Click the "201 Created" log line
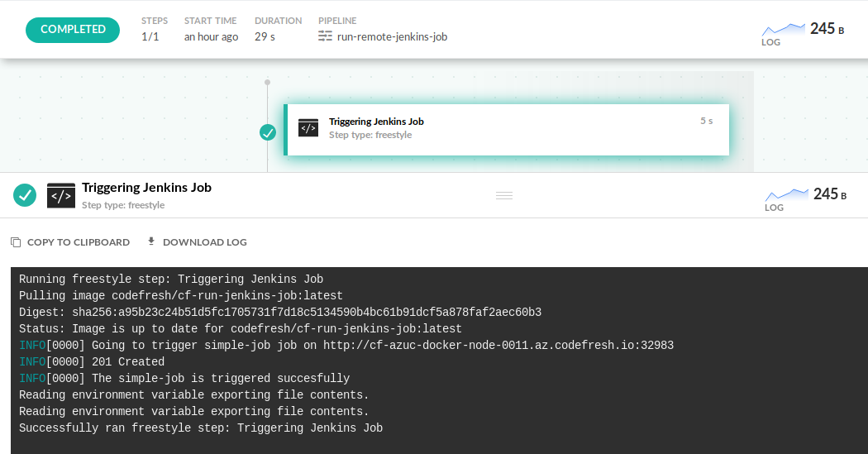This screenshot has width=868, height=454. (x=128, y=362)
